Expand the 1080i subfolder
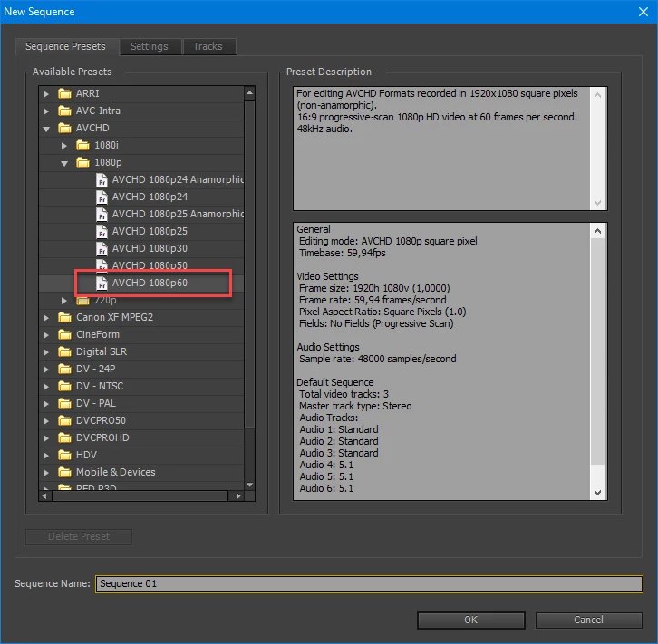The width and height of the screenshot is (658, 644). point(64,146)
